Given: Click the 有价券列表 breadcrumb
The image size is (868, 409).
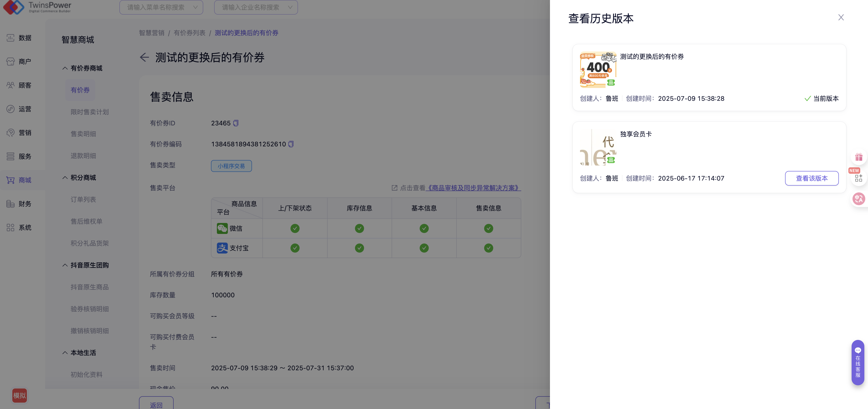Looking at the screenshot, I should pos(189,33).
